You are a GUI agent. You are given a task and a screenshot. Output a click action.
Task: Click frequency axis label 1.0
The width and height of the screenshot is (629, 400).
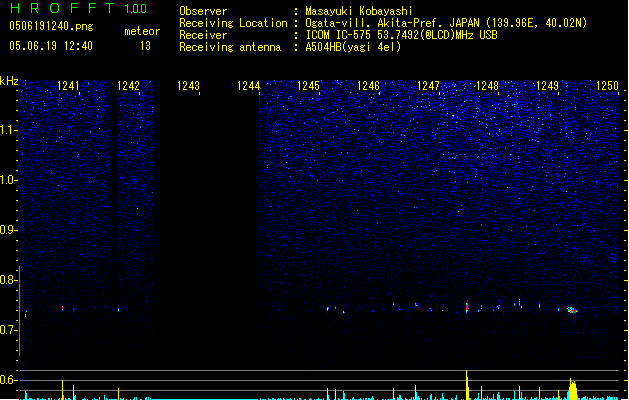[8, 180]
